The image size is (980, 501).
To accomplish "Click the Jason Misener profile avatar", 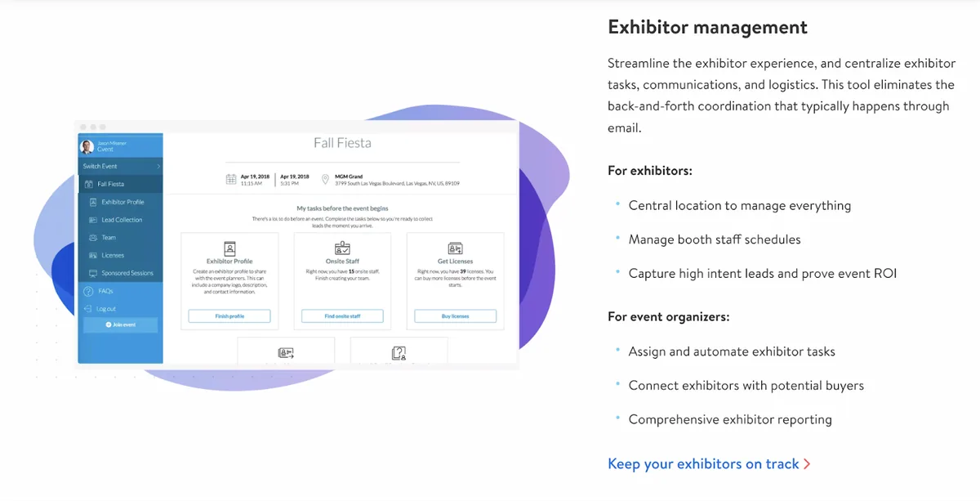I will coord(87,147).
